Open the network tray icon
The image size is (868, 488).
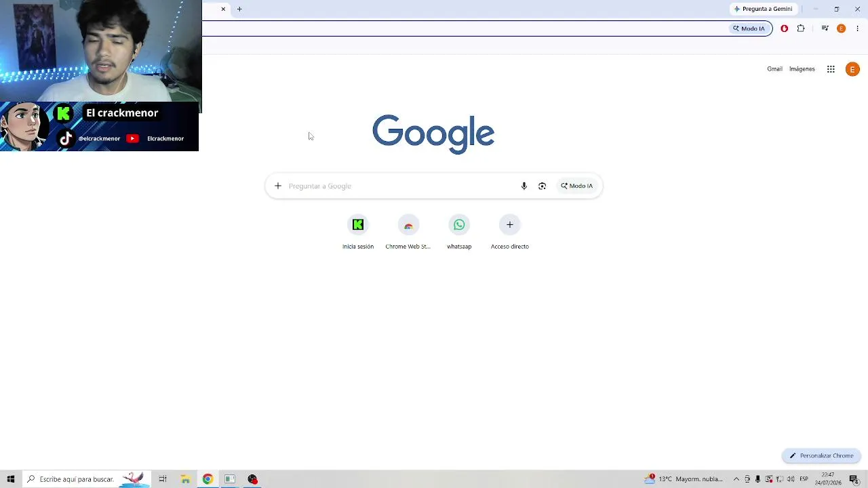pyautogui.click(x=780, y=479)
